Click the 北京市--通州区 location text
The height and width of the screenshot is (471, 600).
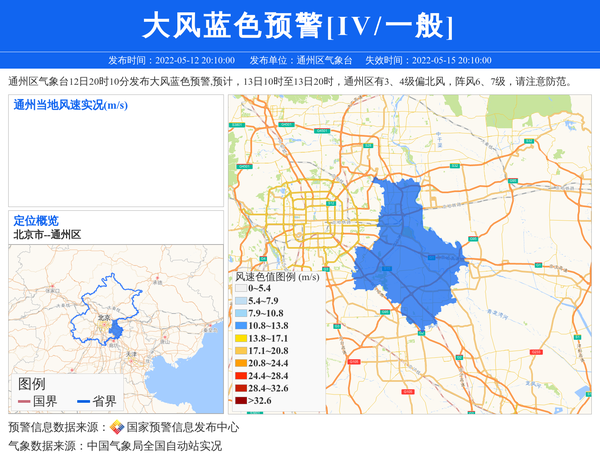(47, 235)
